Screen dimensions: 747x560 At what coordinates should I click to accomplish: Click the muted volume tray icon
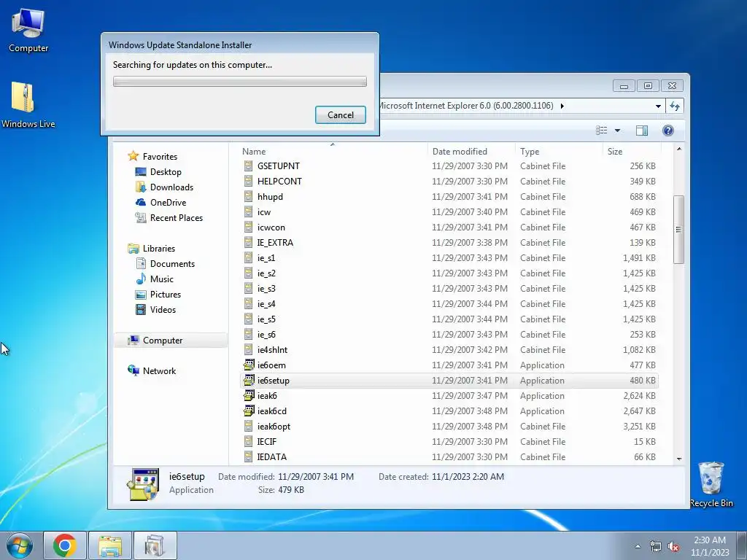tap(673, 546)
